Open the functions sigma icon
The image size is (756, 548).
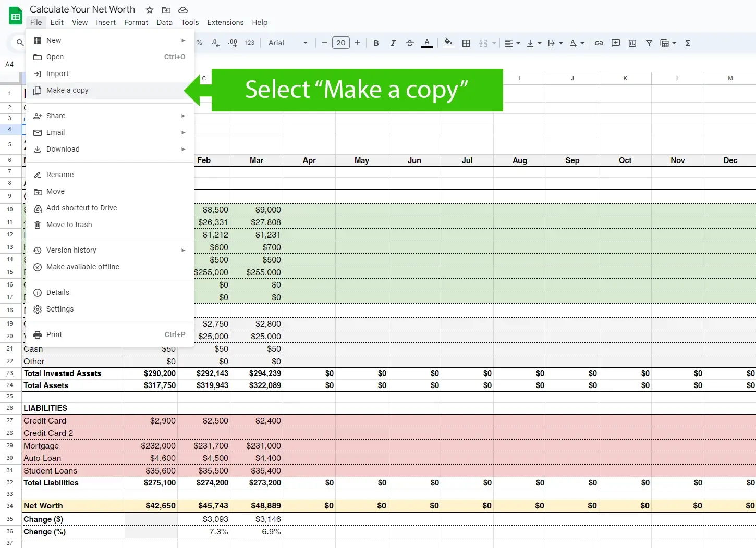coord(688,43)
